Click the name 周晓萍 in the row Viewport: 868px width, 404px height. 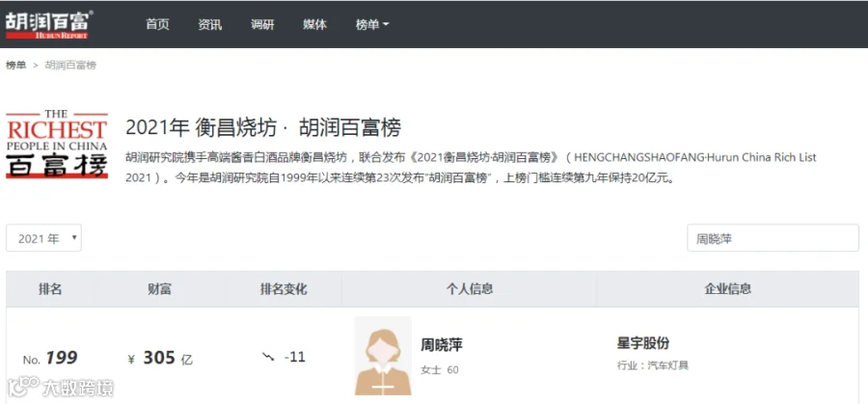441,345
